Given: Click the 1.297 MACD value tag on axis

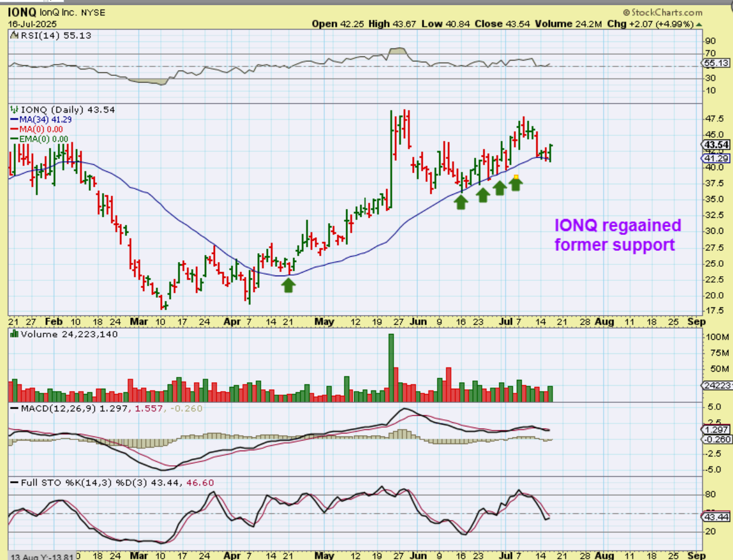Looking at the screenshot, I should pyautogui.click(x=717, y=430).
